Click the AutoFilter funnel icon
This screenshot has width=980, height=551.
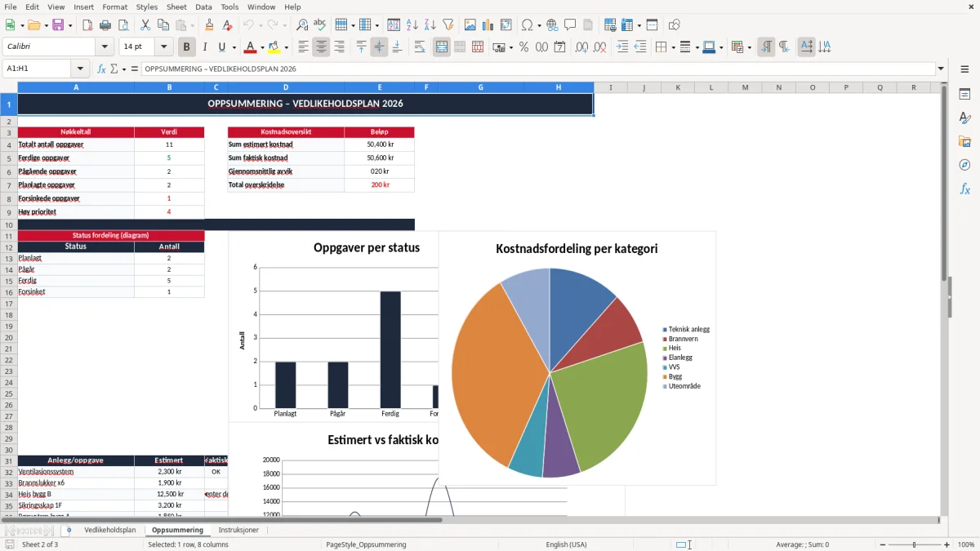(x=448, y=25)
